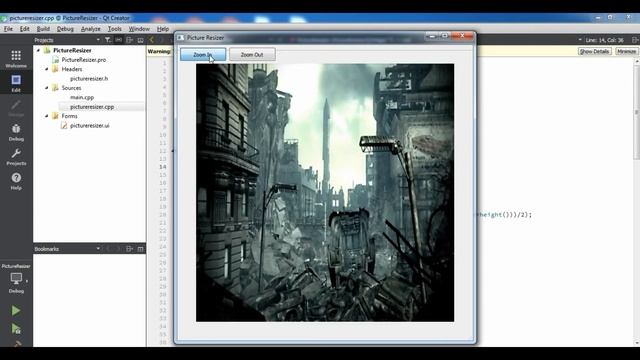Filter the Projects tree with funnel icon

108,40
